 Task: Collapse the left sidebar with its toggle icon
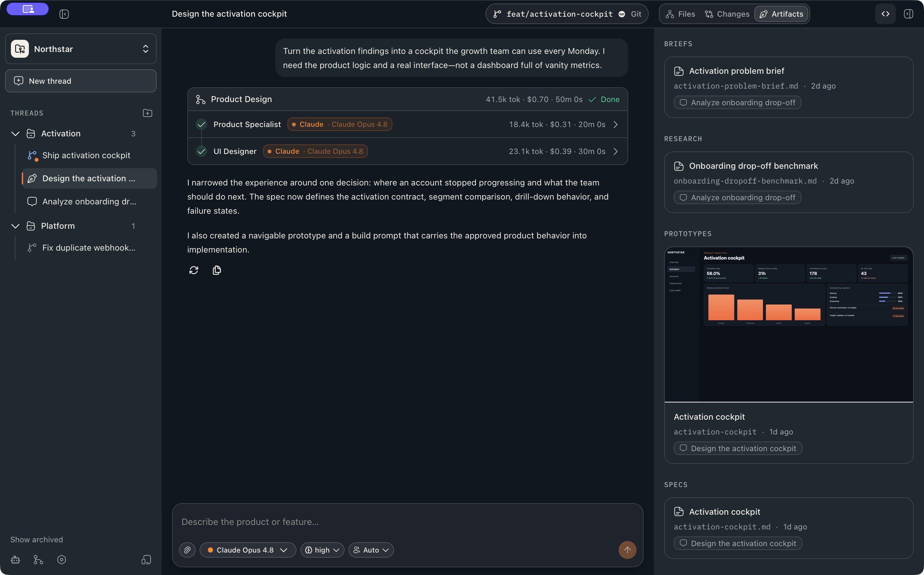[x=64, y=14]
